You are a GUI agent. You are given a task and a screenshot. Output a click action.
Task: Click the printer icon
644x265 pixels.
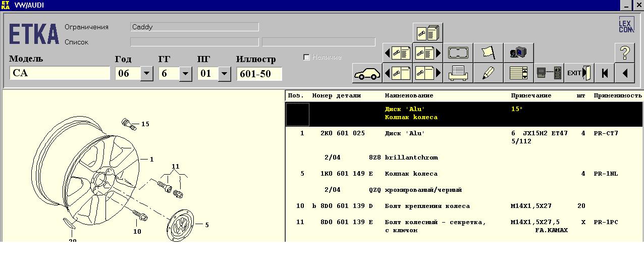[458, 73]
